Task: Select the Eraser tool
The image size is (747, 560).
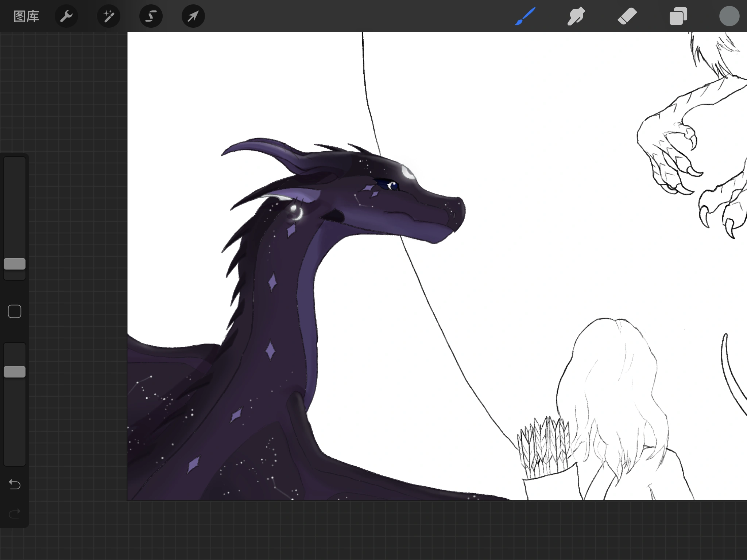Action: click(x=627, y=16)
